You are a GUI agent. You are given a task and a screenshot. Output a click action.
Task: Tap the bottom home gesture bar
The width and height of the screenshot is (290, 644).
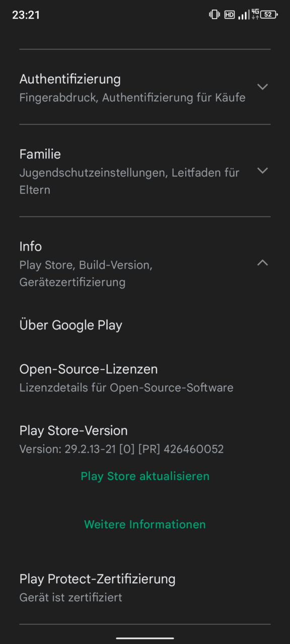(145, 638)
